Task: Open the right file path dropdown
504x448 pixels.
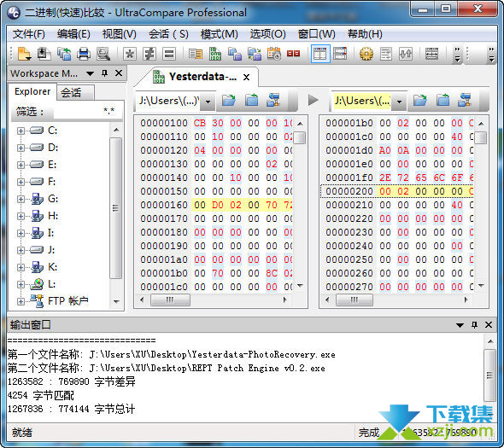Action: tap(399, 102)
